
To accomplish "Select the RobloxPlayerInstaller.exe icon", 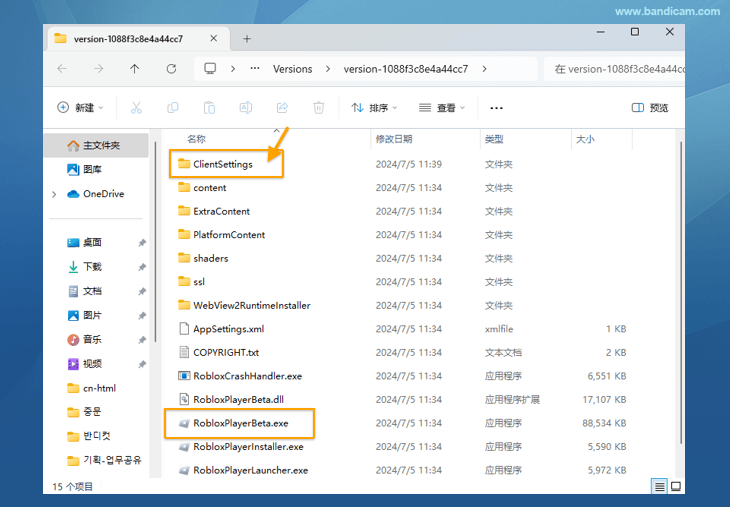I will (184, 446).
